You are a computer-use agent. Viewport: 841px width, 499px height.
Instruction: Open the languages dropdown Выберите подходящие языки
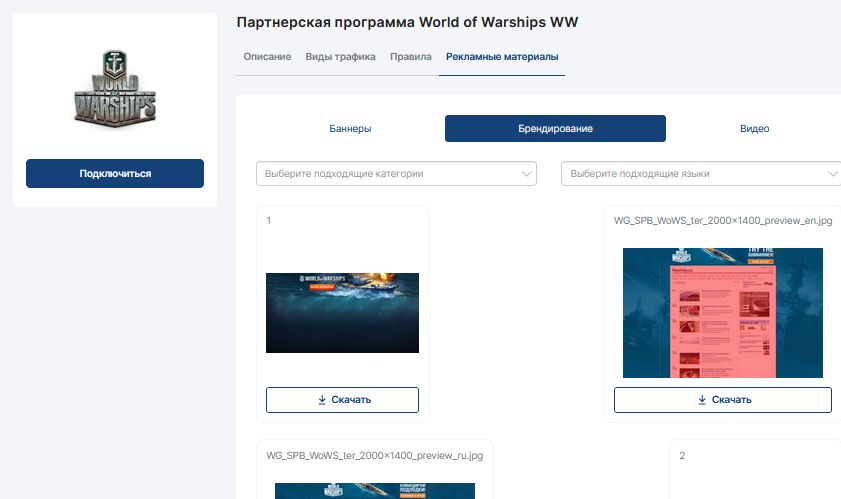point(701,173)
